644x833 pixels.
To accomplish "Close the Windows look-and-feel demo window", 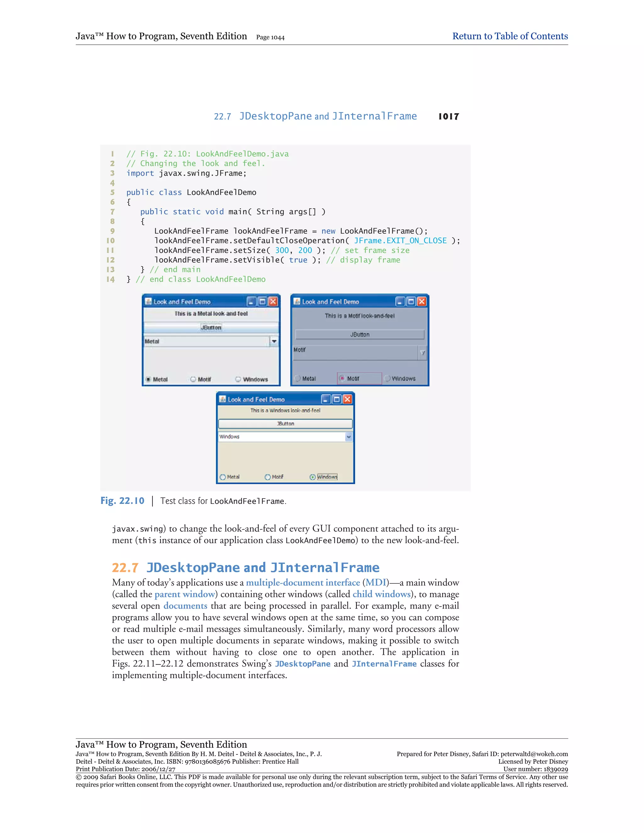I will pyautogui.click(x=347, y=399).
